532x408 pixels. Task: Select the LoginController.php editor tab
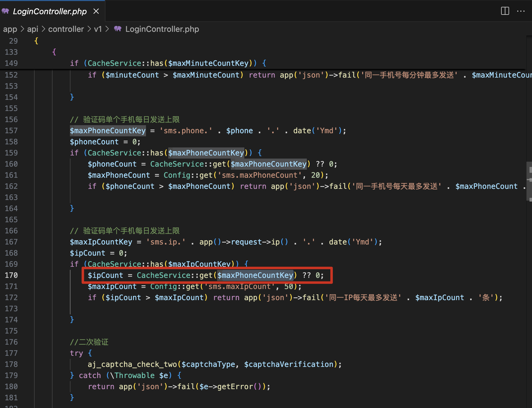point(49,11)
